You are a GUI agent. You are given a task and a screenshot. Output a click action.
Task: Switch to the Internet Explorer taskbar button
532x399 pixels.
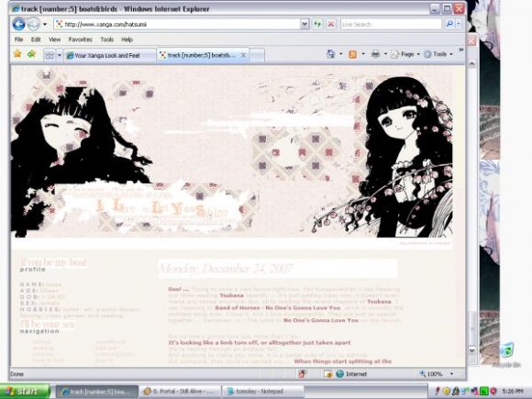tap(97, 392)
